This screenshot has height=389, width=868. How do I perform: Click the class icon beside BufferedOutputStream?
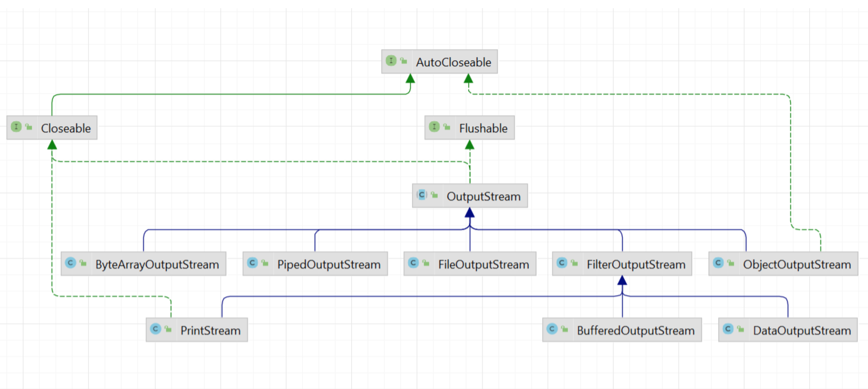pyautogui.click(x=552, y=328)
